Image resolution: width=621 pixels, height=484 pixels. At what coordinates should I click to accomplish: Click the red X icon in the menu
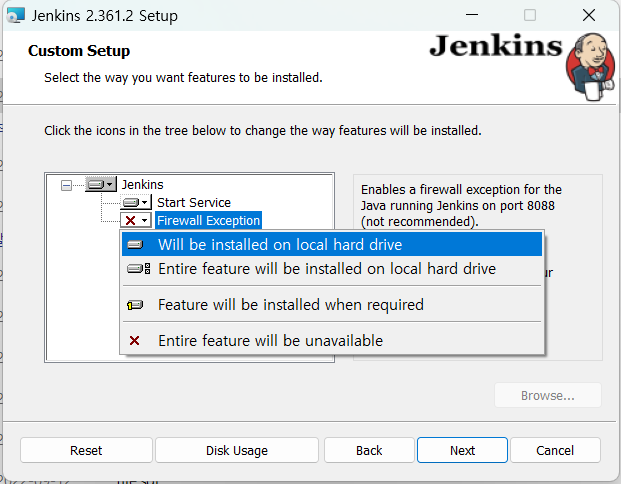135,341
